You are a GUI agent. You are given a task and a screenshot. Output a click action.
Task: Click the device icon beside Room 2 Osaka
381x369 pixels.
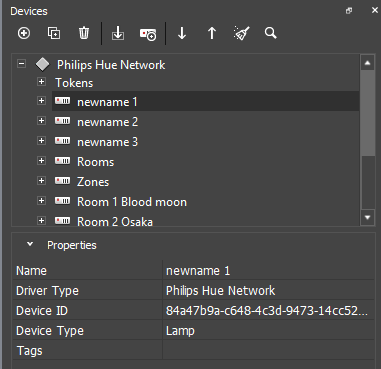(63, 221)
